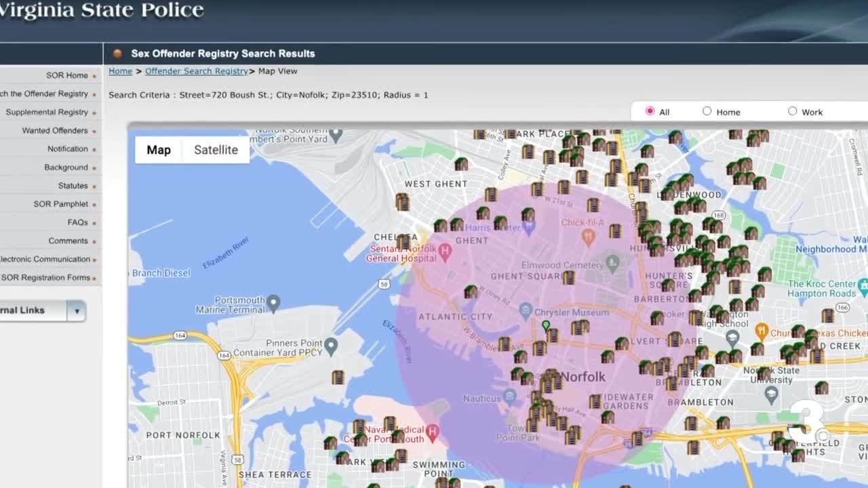Open FAQs sidebar link
This screenshot has width=868, height=488.
click(x=77, y=222)
